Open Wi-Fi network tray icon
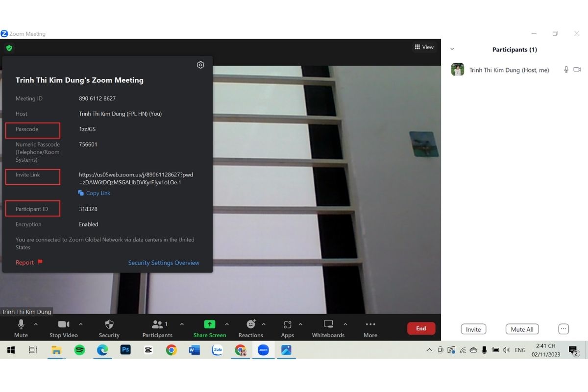The width and height of the screenshot is (588, 392). [x=463, y=350]
